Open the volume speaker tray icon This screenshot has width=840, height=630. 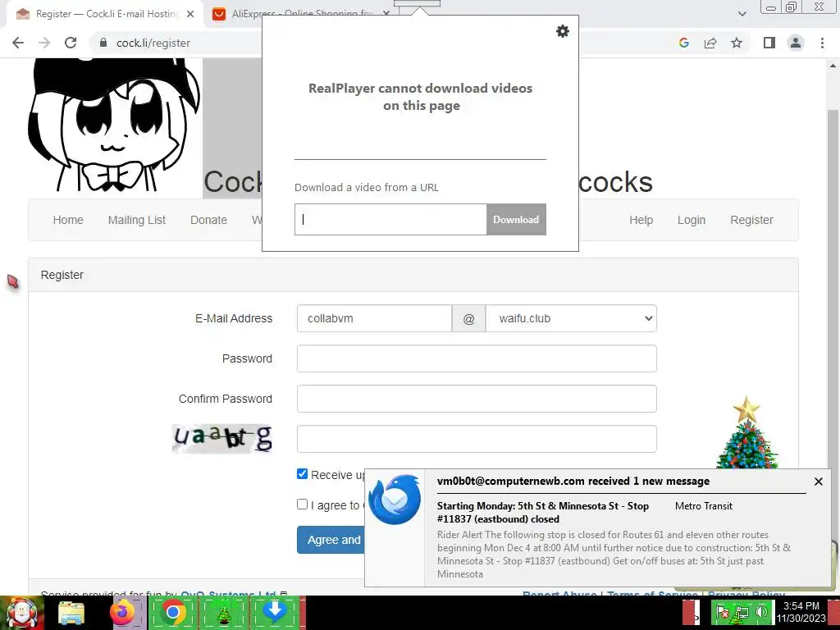coord(761,612)
